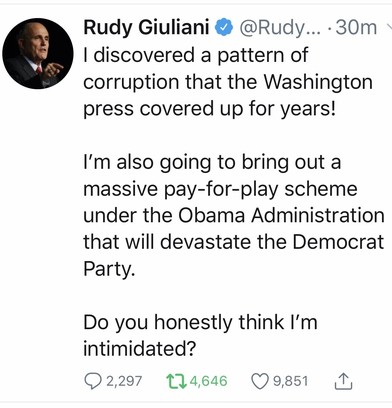Click the 'I discovered a pattern of' line
The width and height of the screenshot is (392, 408).
coord(196,55)
